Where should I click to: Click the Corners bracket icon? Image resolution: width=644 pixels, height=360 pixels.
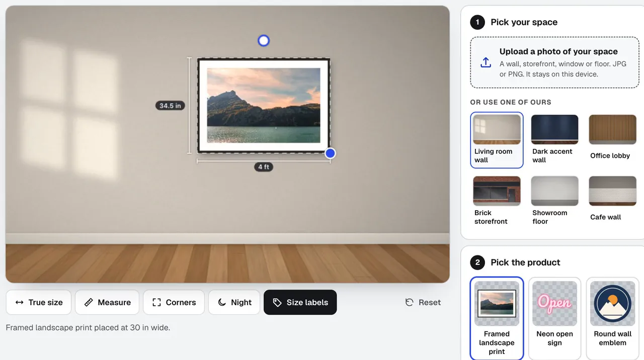(156, 302)
